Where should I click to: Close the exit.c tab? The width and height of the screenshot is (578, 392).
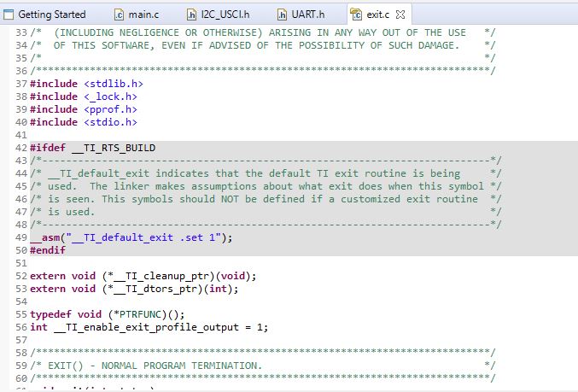(x=400, y=15)
